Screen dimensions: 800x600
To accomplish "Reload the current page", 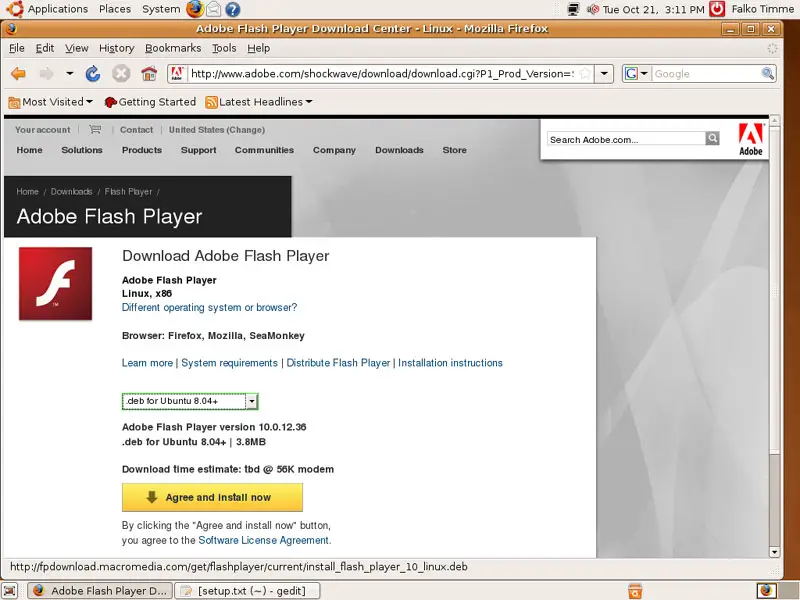I will pyautogui.click(x=93, y=74).
